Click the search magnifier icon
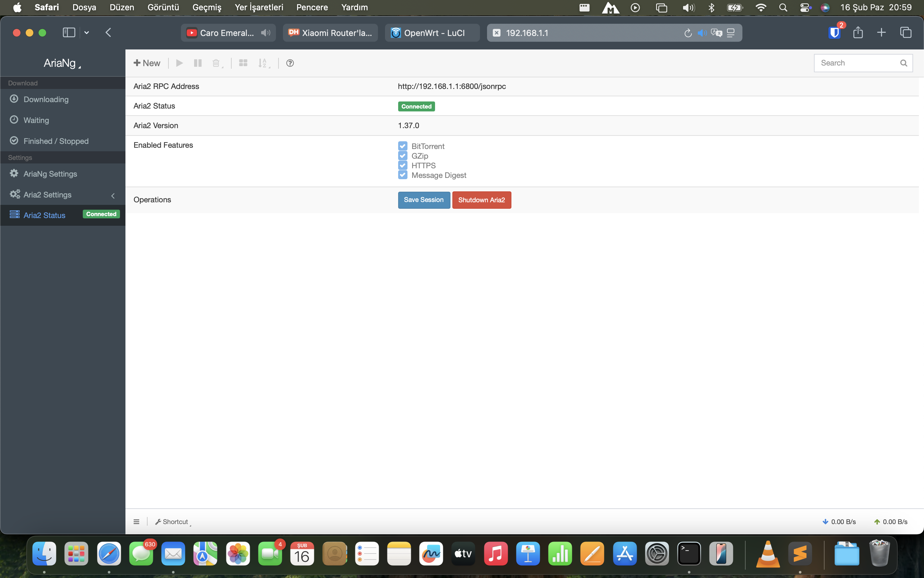 pyautogui.click(x=903, y=63)
